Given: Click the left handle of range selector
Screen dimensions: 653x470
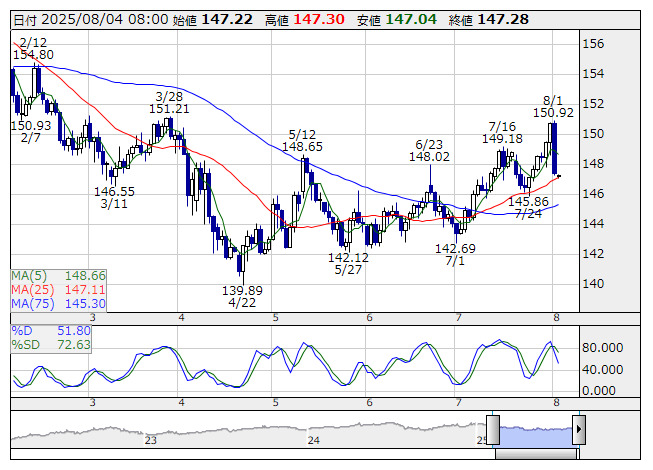Looking at the screenshot, I should click(493, 428).
